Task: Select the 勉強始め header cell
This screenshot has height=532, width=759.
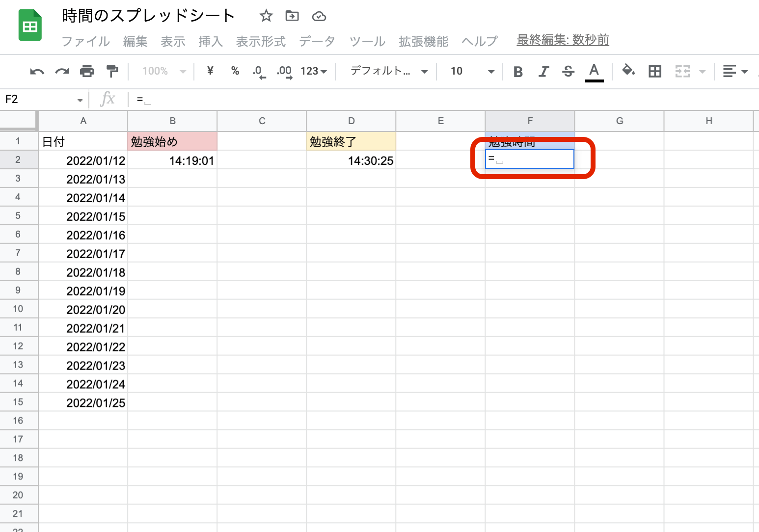Action: tap(172, 141)
